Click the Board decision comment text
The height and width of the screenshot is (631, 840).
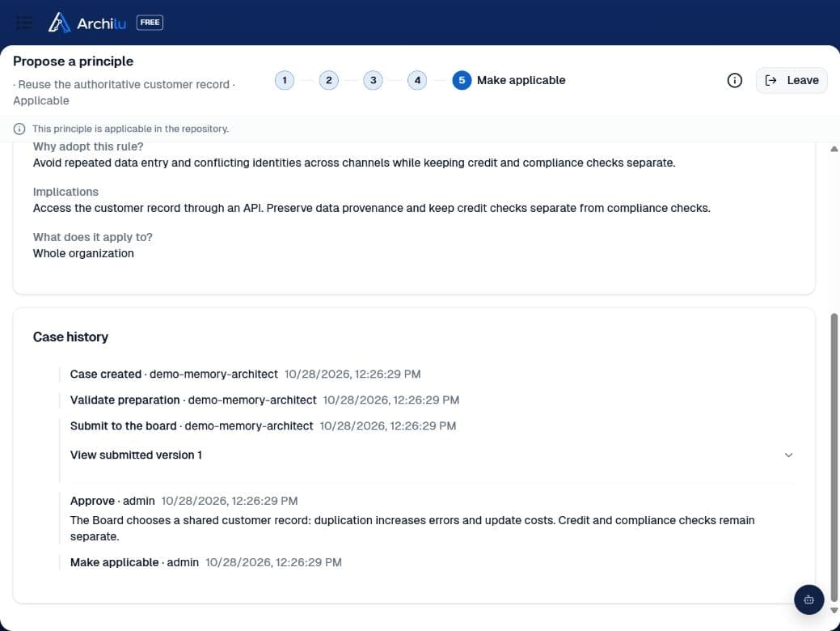(412, 528)
